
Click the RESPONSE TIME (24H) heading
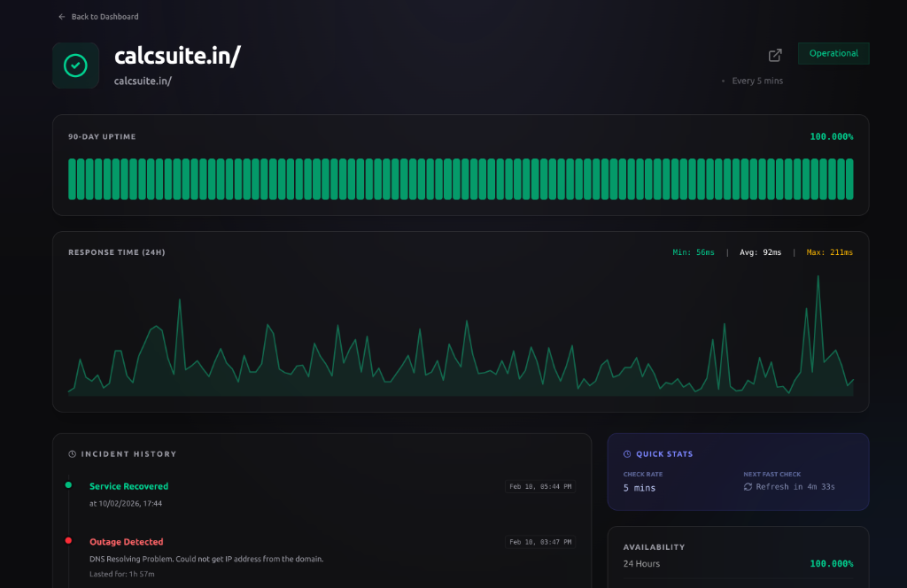point(117,252)
